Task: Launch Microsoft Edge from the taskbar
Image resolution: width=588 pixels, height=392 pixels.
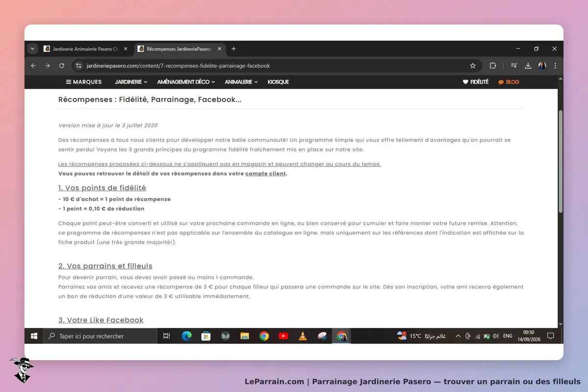Action: click(x=187, y=336)
